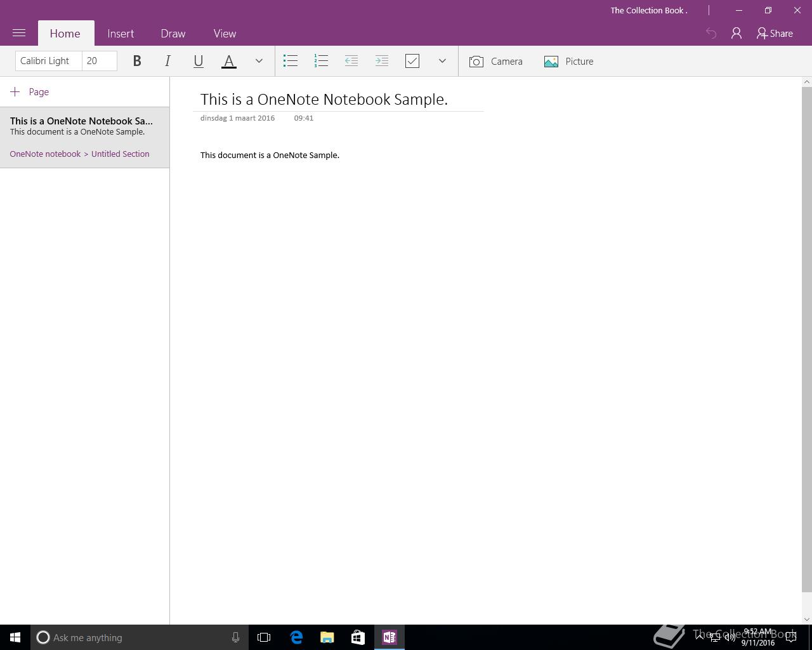The width and height of the screenshot is (812, 650).
Task: Toggle underline formatting
Action: (x=198, y=61)
